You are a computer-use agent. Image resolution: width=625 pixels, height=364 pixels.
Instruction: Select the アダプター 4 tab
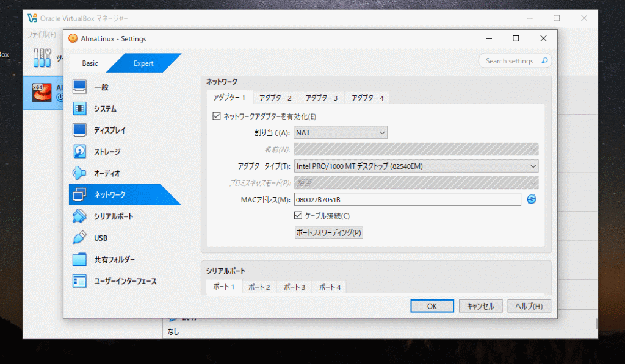(x=367, y=98)
